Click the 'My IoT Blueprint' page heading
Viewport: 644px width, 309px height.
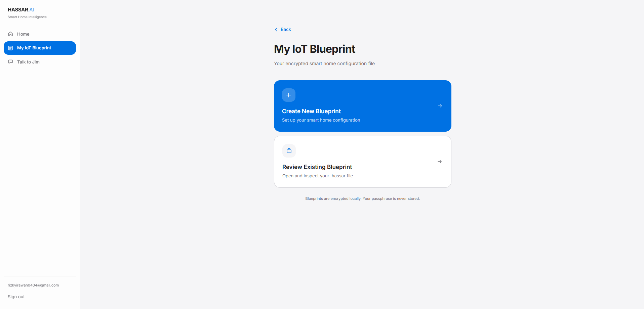(x=315, y=49)
